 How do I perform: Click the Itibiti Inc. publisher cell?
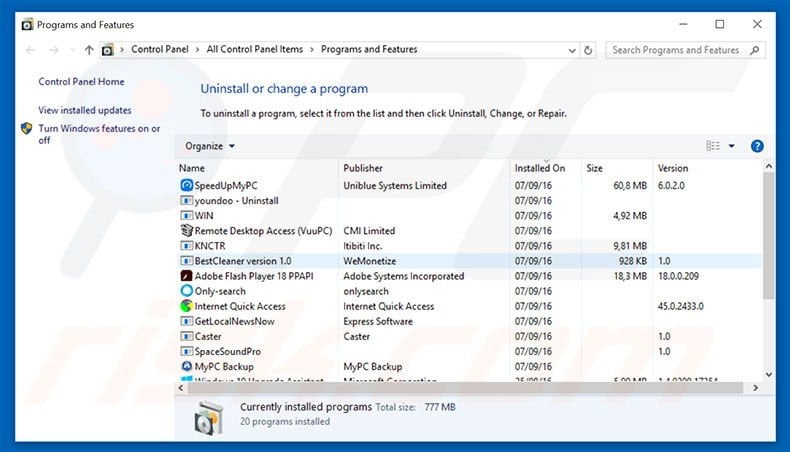click(363, 246)
